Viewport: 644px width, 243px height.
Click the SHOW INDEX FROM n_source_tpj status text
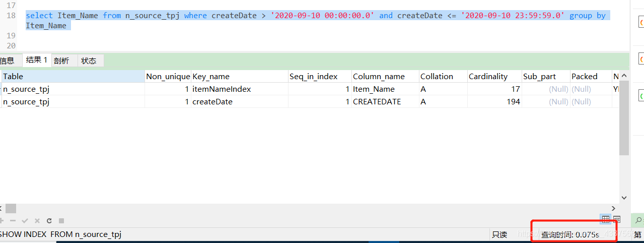click(60, 234)
